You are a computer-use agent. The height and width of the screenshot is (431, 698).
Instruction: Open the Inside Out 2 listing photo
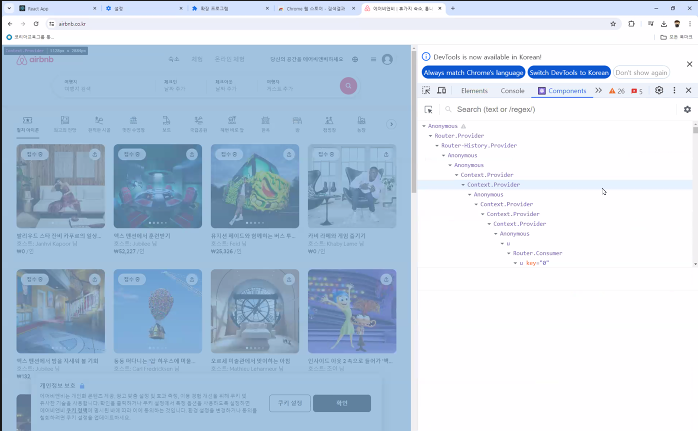[352, 311]
